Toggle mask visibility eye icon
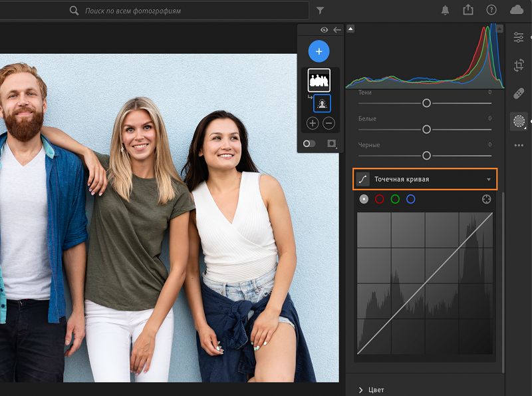The image size is (532, 396). [x=324, y=30]
